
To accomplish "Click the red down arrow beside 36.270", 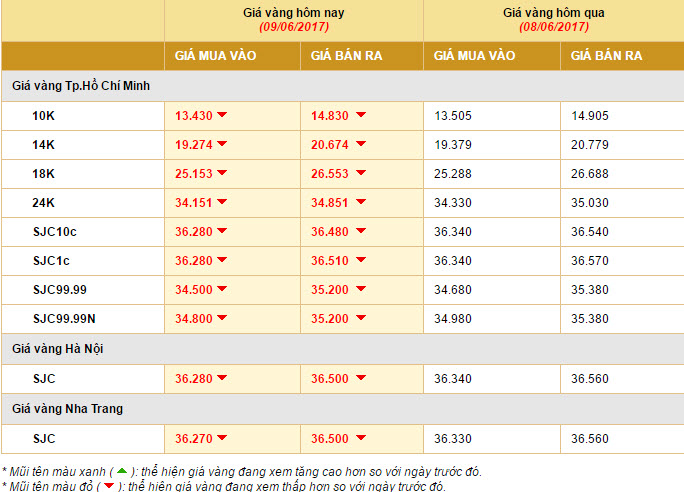I will (x=222, y=437).
